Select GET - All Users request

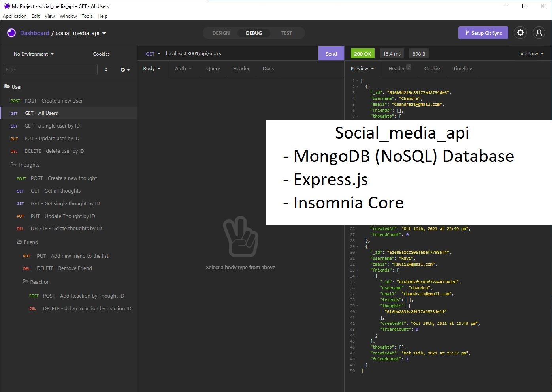pos(68,113)
